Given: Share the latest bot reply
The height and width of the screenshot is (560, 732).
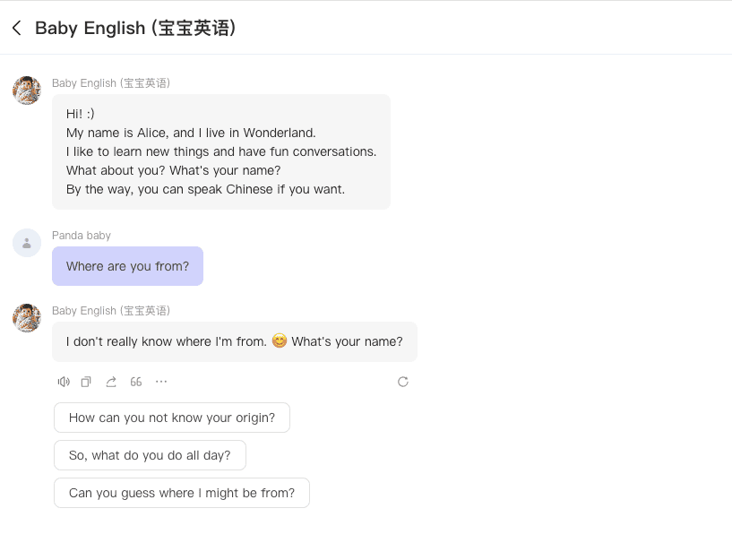Looking at the screenshot, I should pyautogui.click(x=111, y=382).
